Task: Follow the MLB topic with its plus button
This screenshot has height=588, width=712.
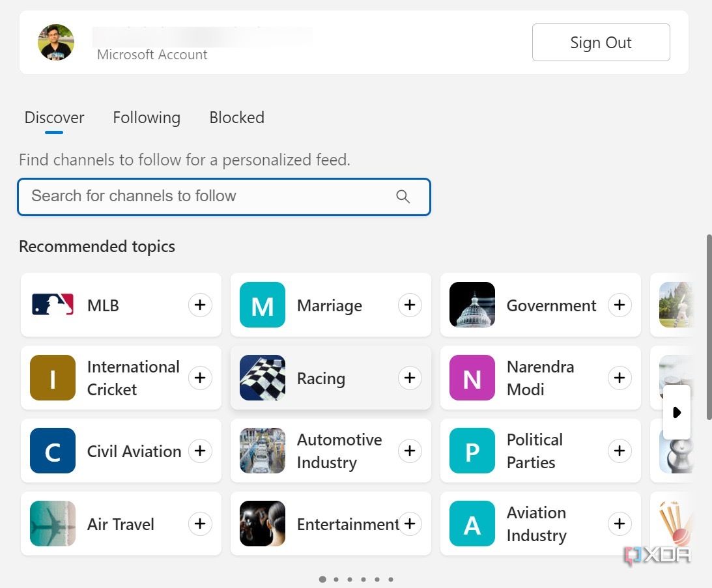Action: point(200,305)
